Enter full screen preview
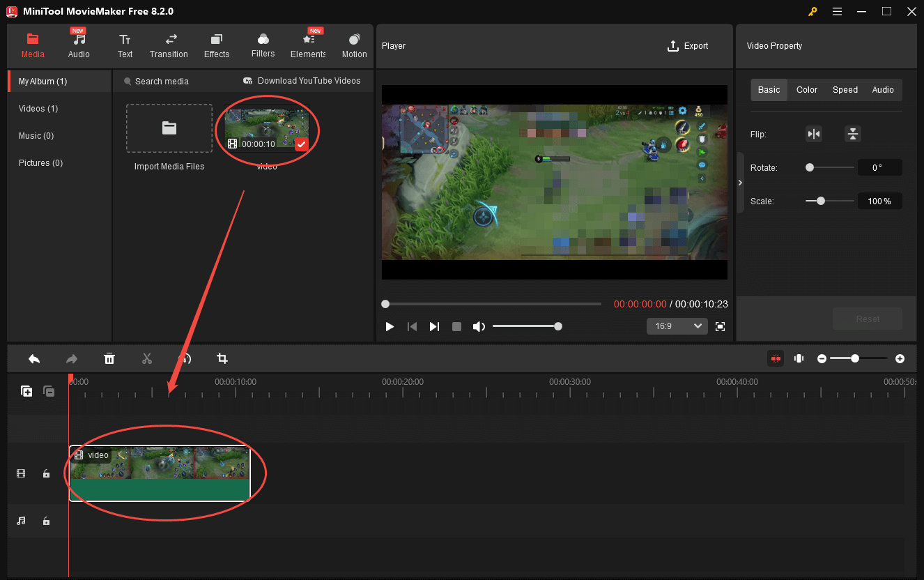Image resolution: width=924 pixels, height=580 pixels. click(x=721, y=326)
